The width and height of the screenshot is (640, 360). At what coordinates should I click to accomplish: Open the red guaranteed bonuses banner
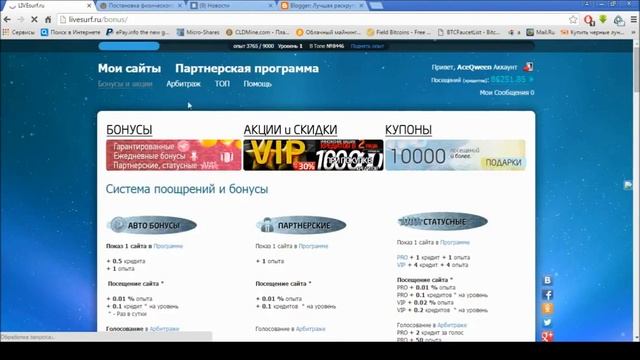pyautogui.click(x=173, y=155)
